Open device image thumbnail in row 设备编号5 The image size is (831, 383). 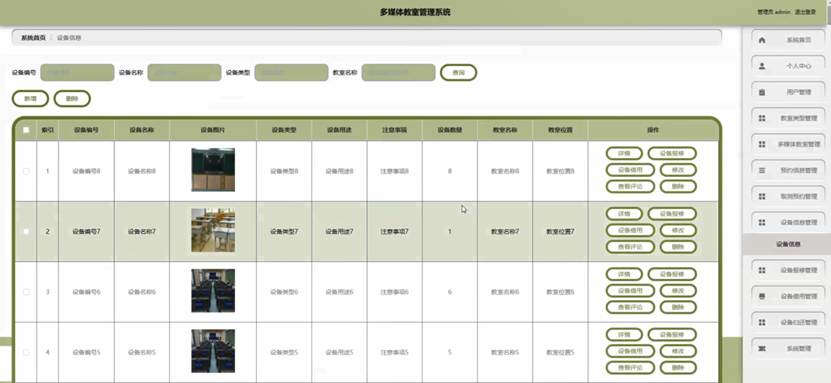[x=213, y=351]
